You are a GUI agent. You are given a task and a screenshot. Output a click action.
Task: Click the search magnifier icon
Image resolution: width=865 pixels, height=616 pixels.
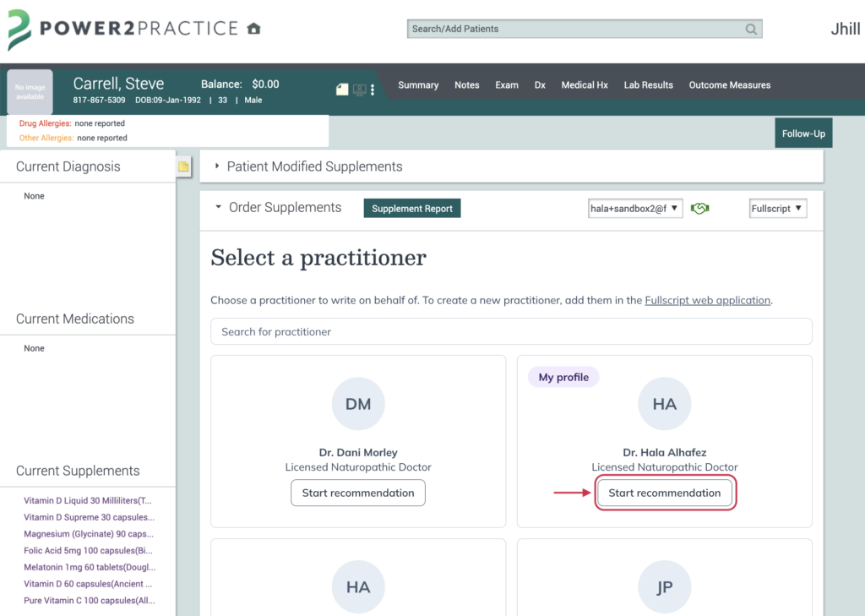(751, 29)
